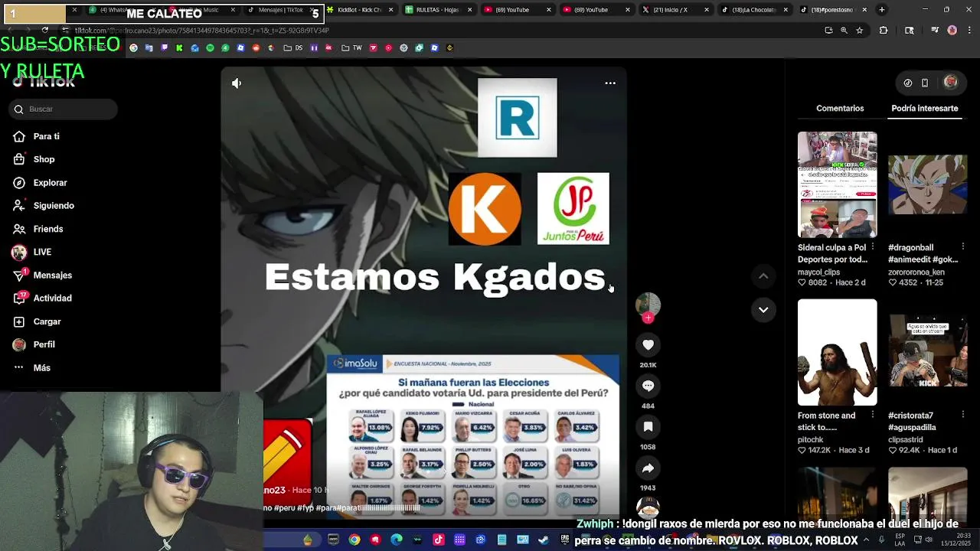Click the Buscar search field

point(64,109)
